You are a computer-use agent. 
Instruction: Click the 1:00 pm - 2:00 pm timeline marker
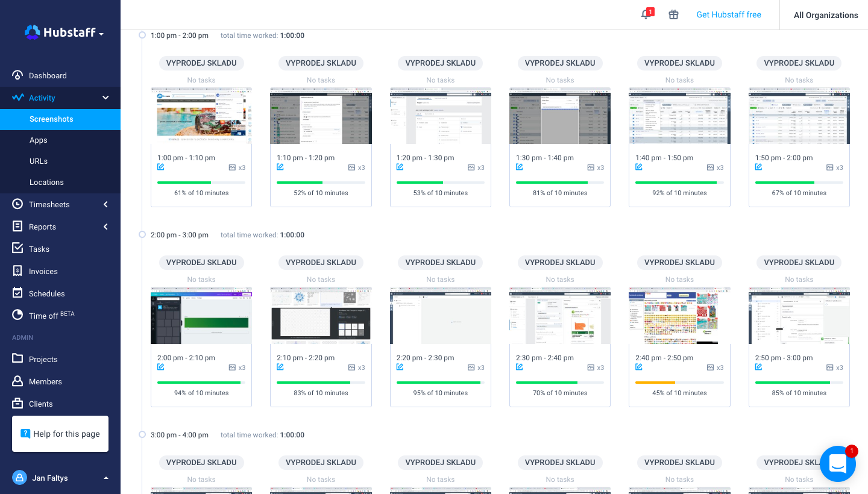(142, 35)
